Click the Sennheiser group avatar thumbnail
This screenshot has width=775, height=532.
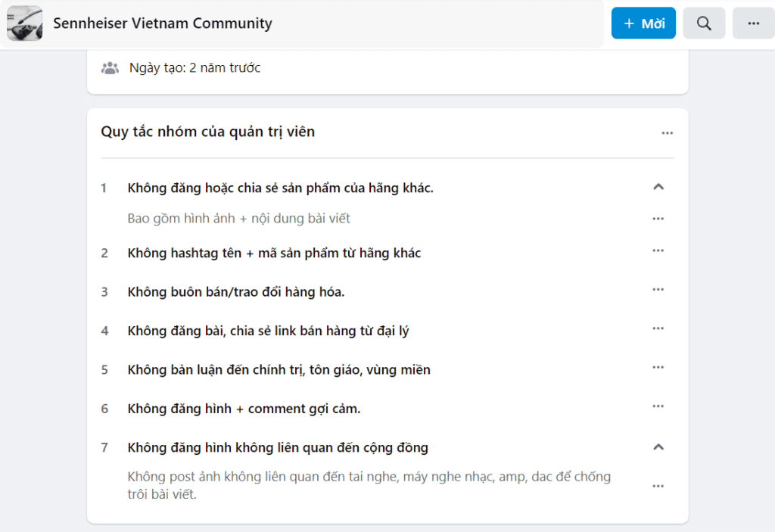coord(25,23)
